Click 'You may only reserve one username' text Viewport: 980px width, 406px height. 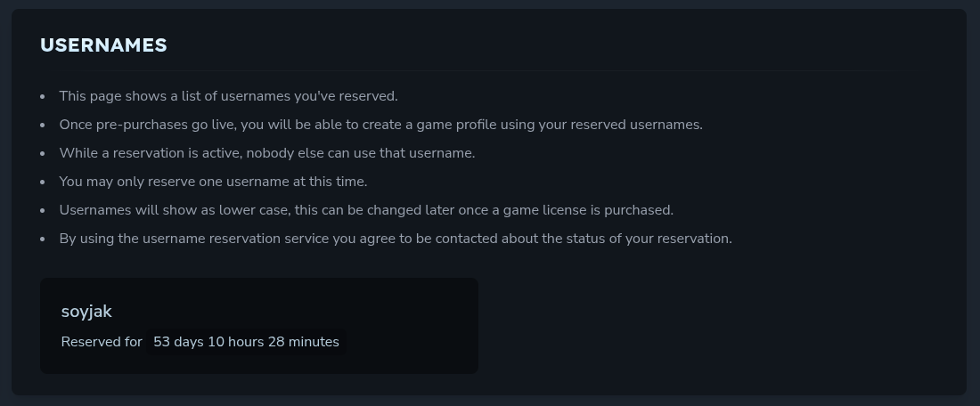pos(213,182)
